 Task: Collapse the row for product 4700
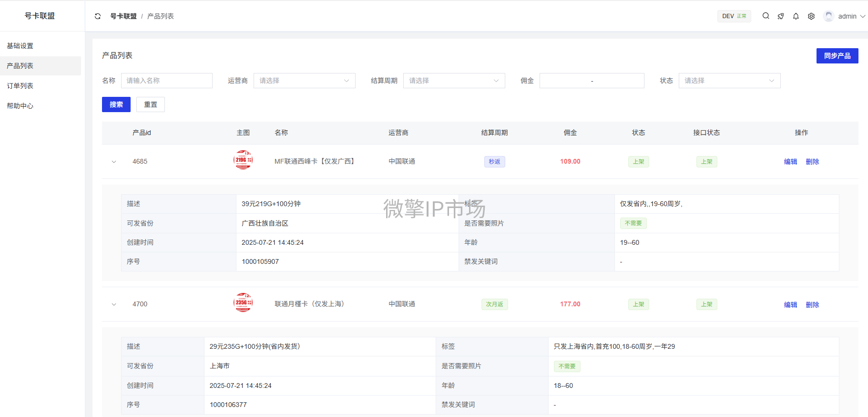(x=114, y=304)
